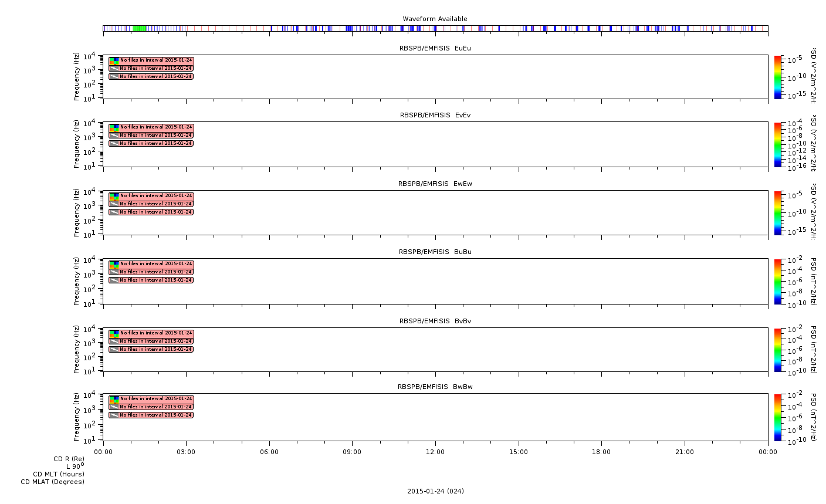Click the 12:00 time axis label
Screen dimensions: 826x504
click(x=435, y=452)
